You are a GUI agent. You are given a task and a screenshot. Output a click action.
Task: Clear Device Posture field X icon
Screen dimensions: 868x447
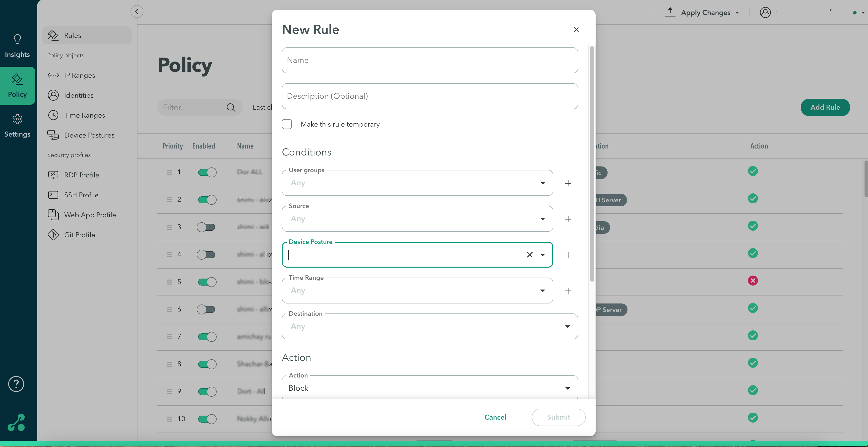click(x=530, y=255)
